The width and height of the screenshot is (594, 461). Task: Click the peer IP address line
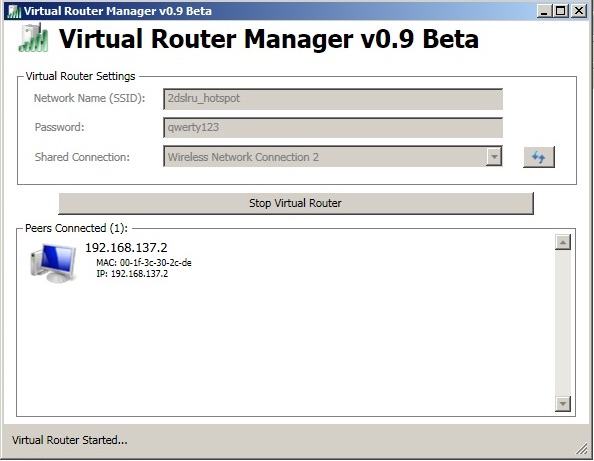pyautogui.click(x=132, y=273)
